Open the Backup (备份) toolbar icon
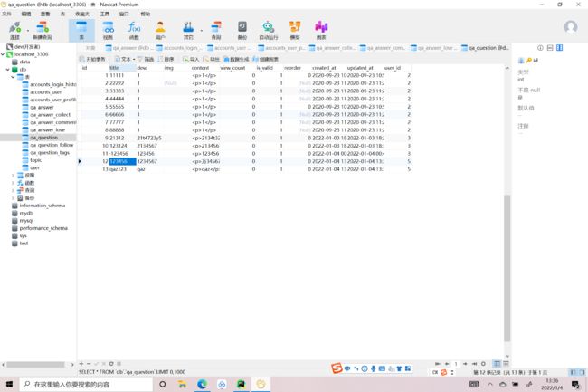 [x=242, y=31]
